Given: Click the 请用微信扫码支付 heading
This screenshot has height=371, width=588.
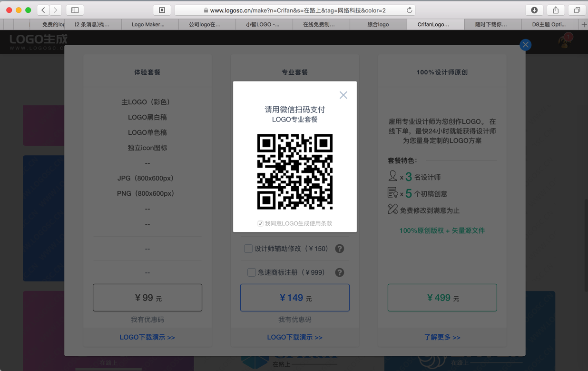Looking at the screenshot, I should click(295, 110).
